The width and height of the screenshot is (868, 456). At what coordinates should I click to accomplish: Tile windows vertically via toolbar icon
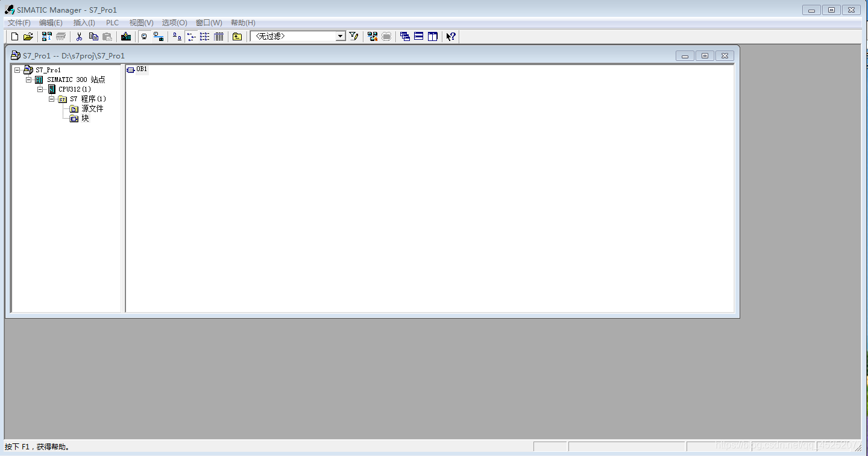click(433, 37)
